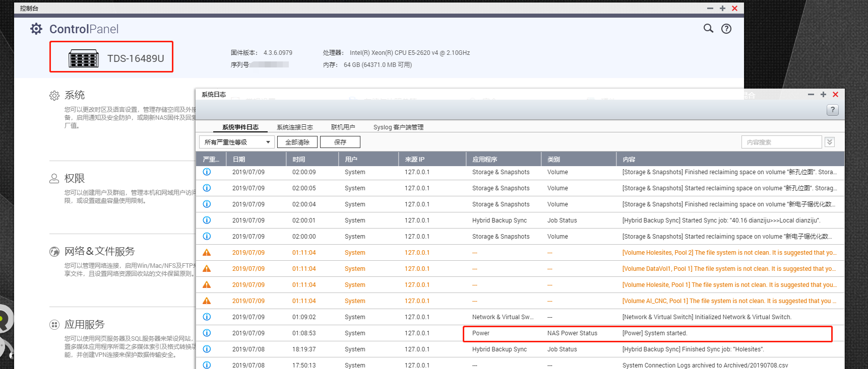Click the 保存 button
This screenshot has width=868, height=369.
click(x=340, y=142)
